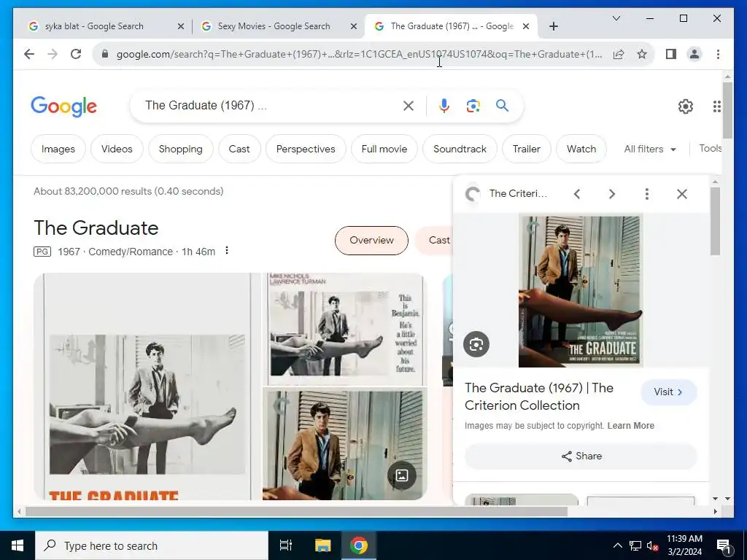Search by image with Google Lens icon
The height and width of the screenshot is (560, 747).
[473, 106]
